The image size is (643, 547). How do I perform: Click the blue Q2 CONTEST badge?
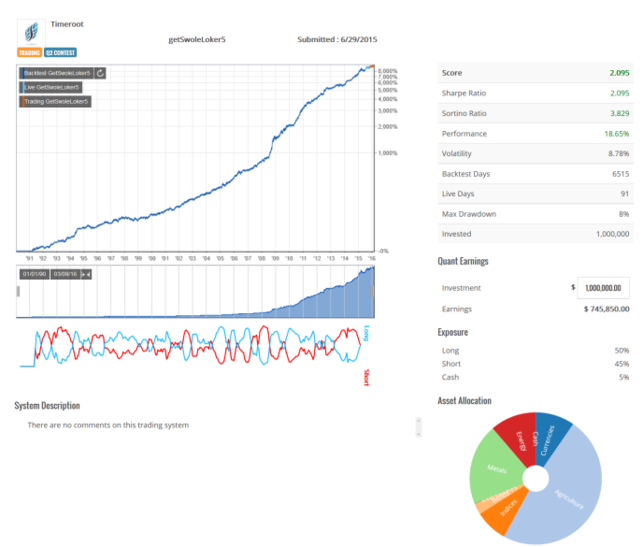tap(60, 52)
